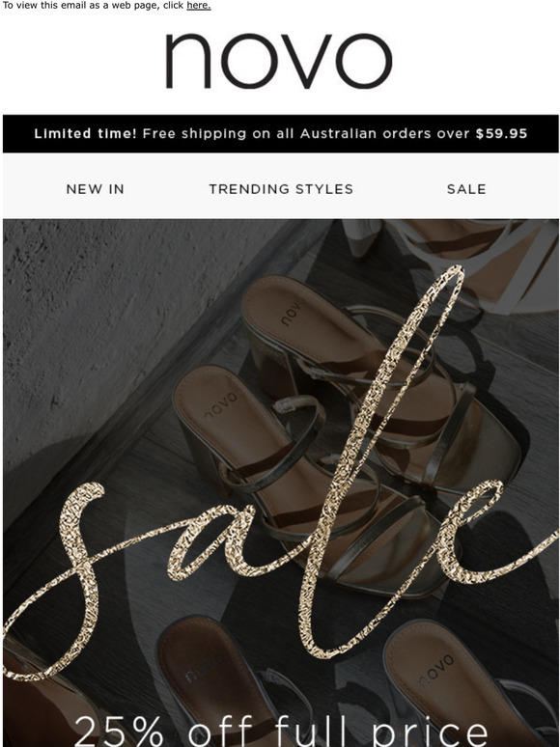Click the $59.95 amount in the banner

501,133
